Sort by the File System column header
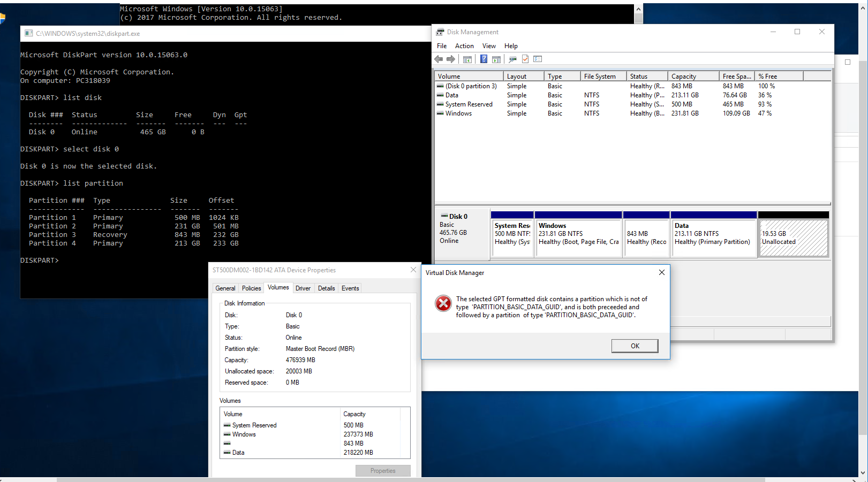868x482 pixels. pos(603,76)
